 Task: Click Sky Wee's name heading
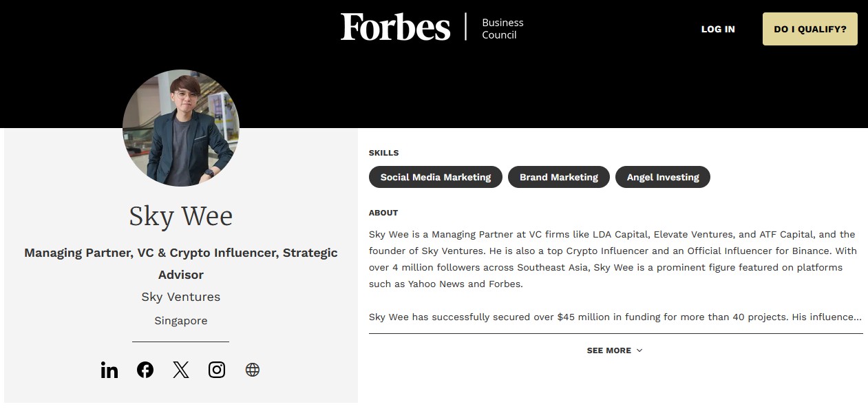[180, 216]
